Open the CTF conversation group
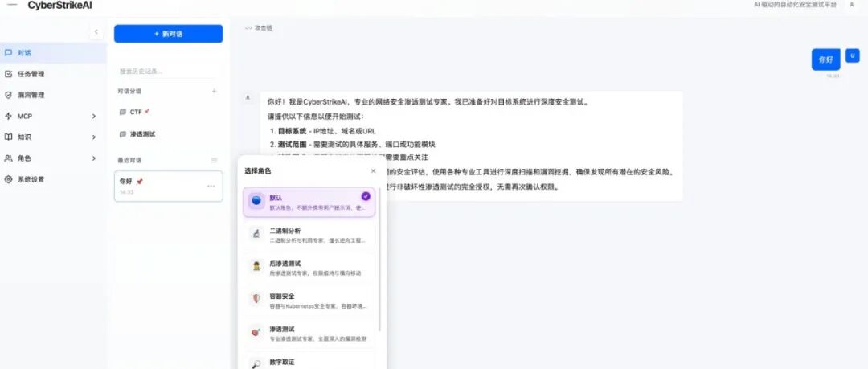The width and height of the screenshot is (868, 369). tap(168, 112)
